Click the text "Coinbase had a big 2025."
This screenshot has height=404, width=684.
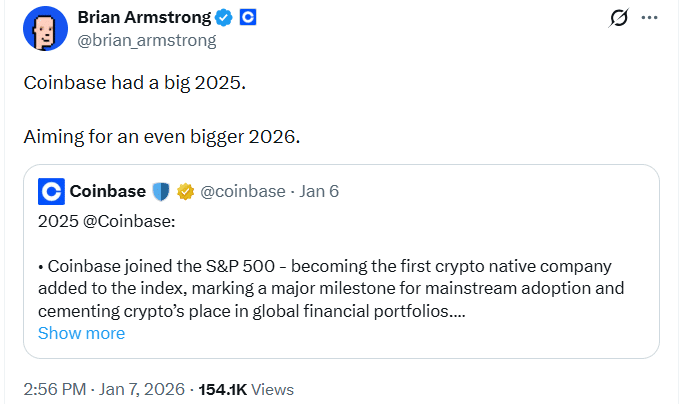[x=133, y=82]
